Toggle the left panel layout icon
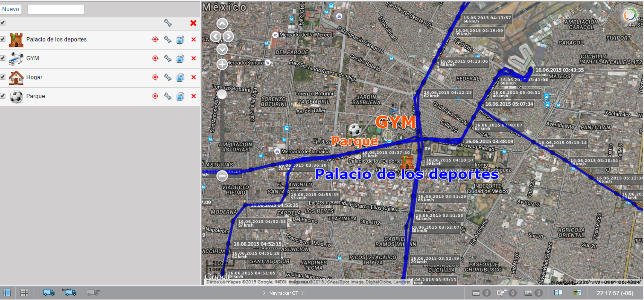 (x=7, y=293)
